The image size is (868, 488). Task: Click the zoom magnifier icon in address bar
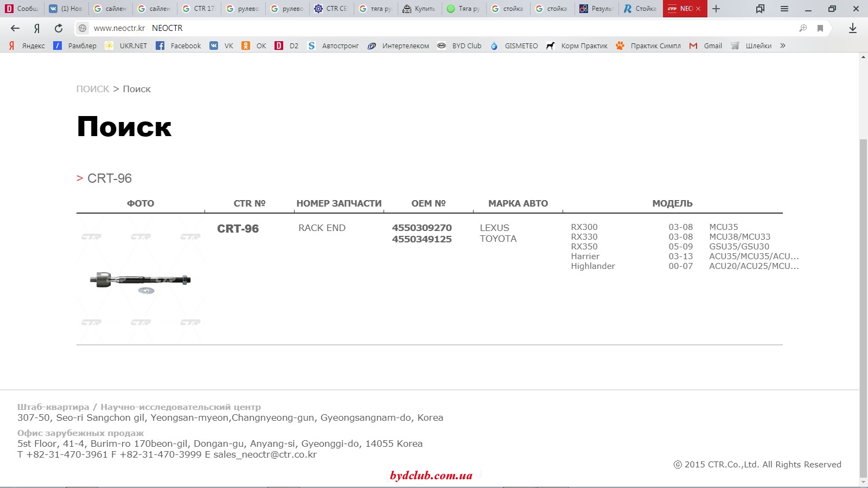point(803,28)
